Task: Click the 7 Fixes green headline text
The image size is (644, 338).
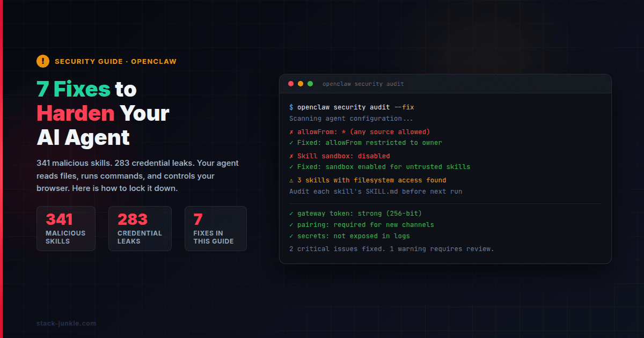Action: point(74,89)
